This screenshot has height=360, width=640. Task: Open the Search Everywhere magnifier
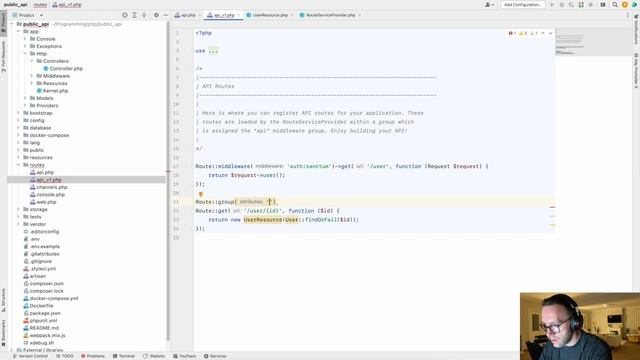[615, 5]
